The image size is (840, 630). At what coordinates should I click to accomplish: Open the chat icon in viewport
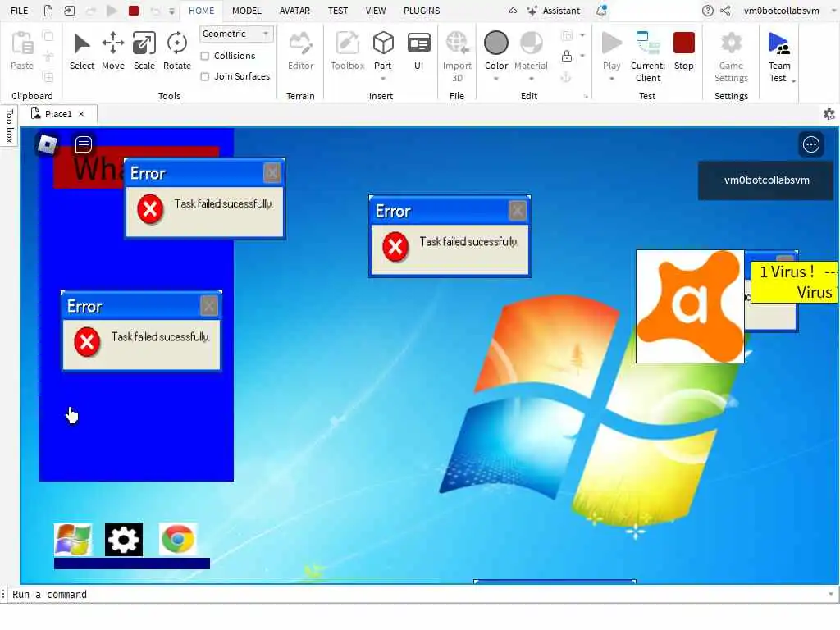point(84,144)
